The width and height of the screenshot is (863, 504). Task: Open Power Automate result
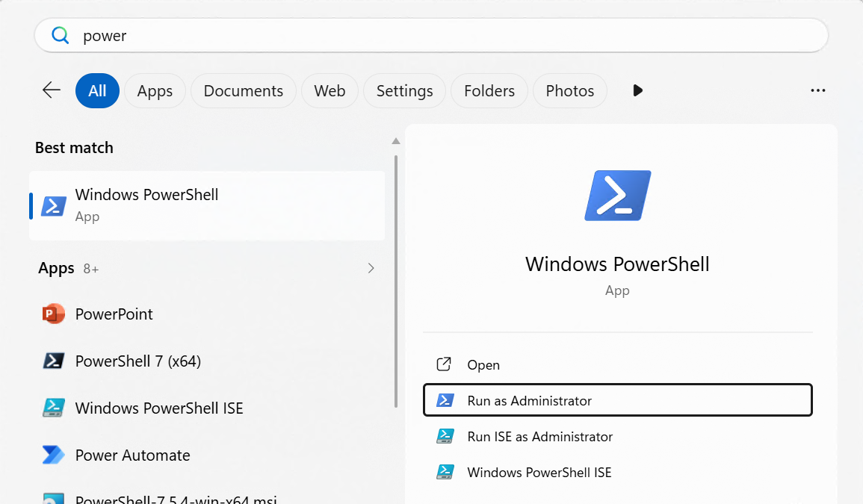pos(207,455)
